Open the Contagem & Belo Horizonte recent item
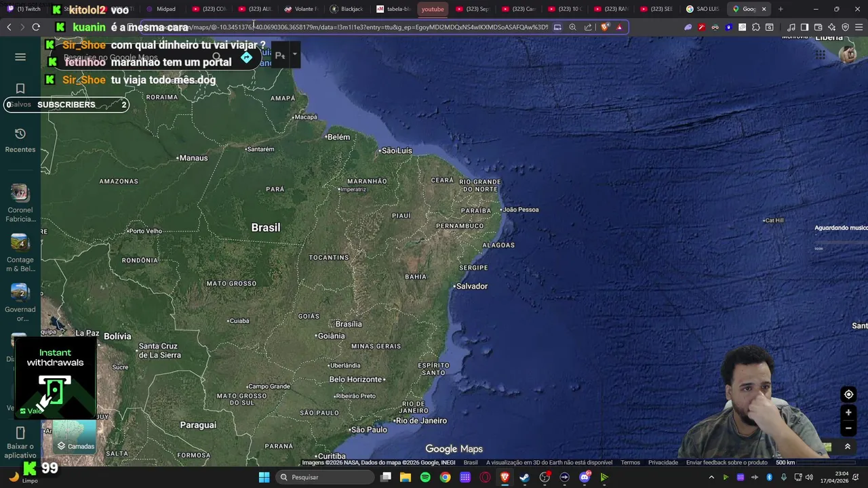 coord(20,243)
